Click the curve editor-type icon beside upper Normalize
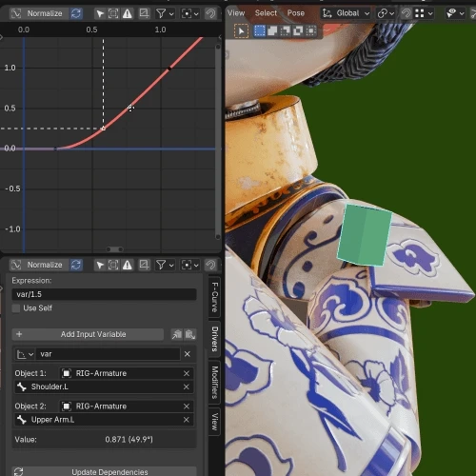Viewport: 476px width, 476px height. (x=16, y=13)
